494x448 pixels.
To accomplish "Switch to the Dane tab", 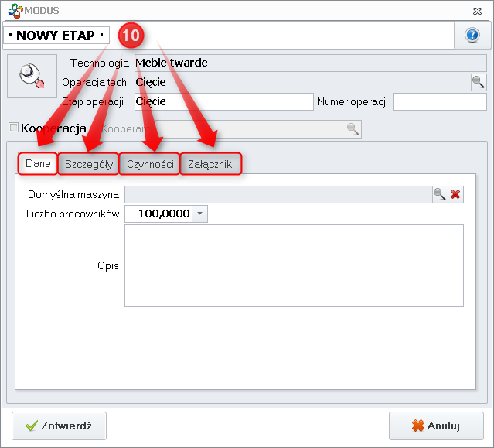I will click(38, 164).
